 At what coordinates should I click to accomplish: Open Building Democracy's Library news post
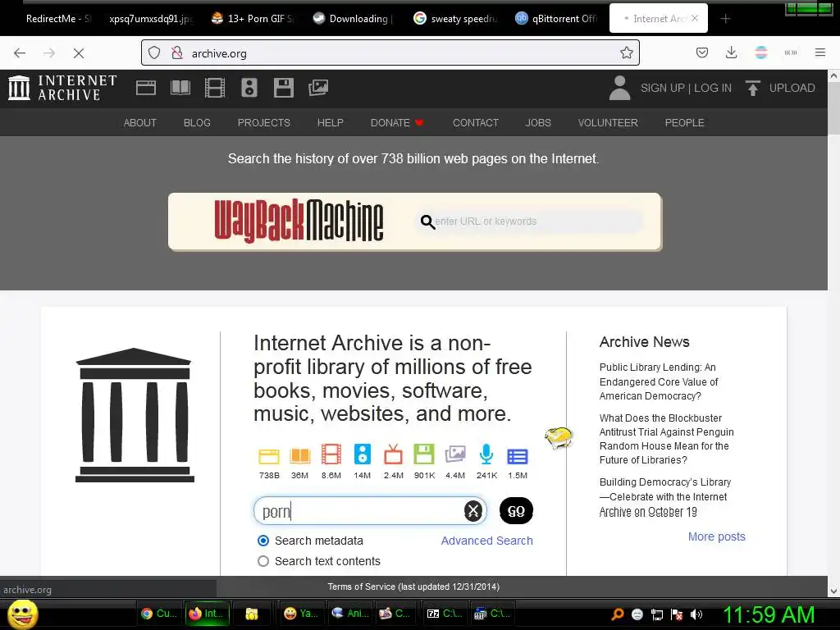[664, 496]
